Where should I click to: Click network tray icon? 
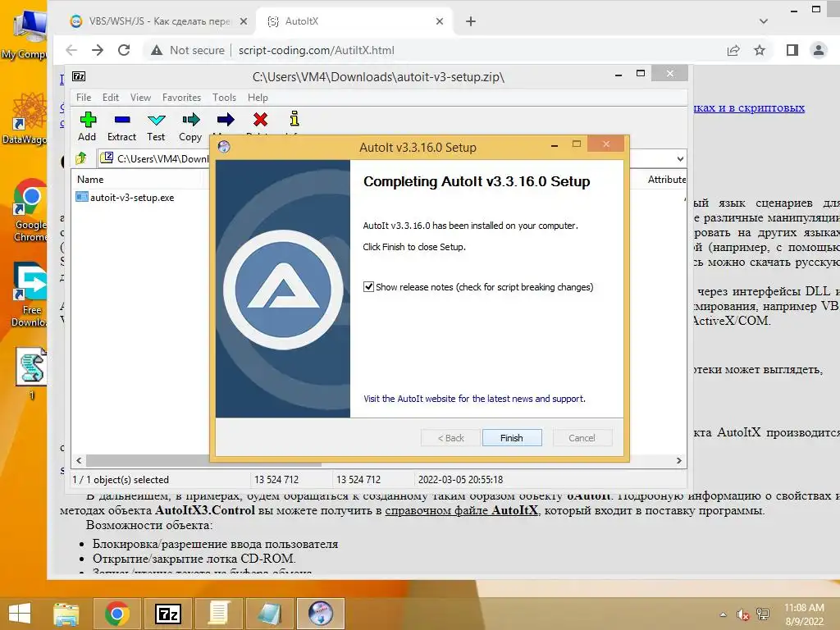click(x=763, y=614)
